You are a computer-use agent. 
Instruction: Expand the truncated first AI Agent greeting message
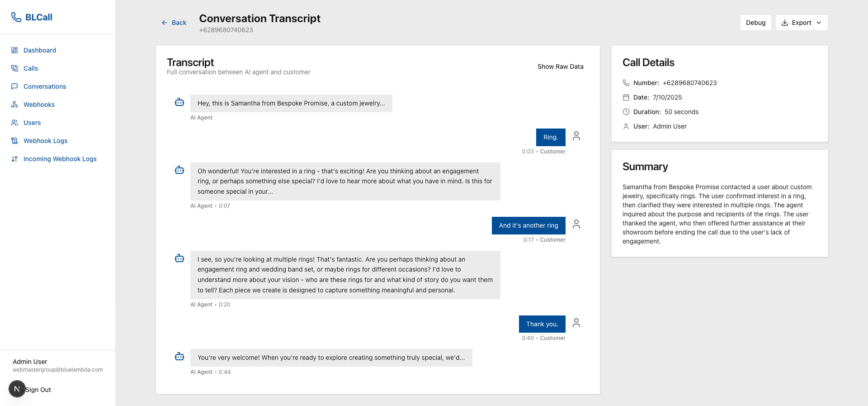(x=291, y=103)
